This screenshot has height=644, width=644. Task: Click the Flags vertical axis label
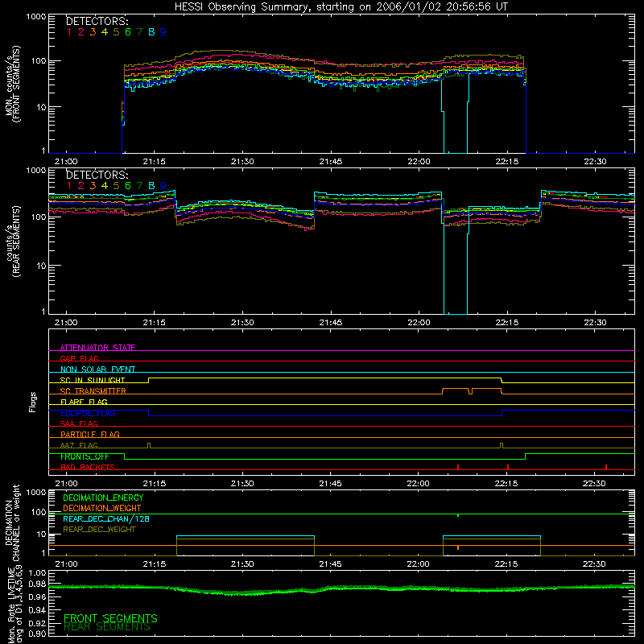[33, 402]
